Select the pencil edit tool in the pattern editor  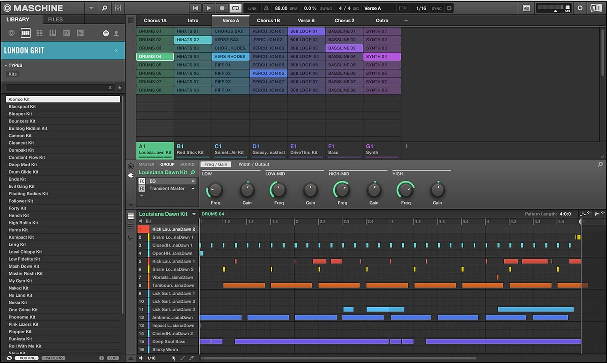[x=183, y=358]
